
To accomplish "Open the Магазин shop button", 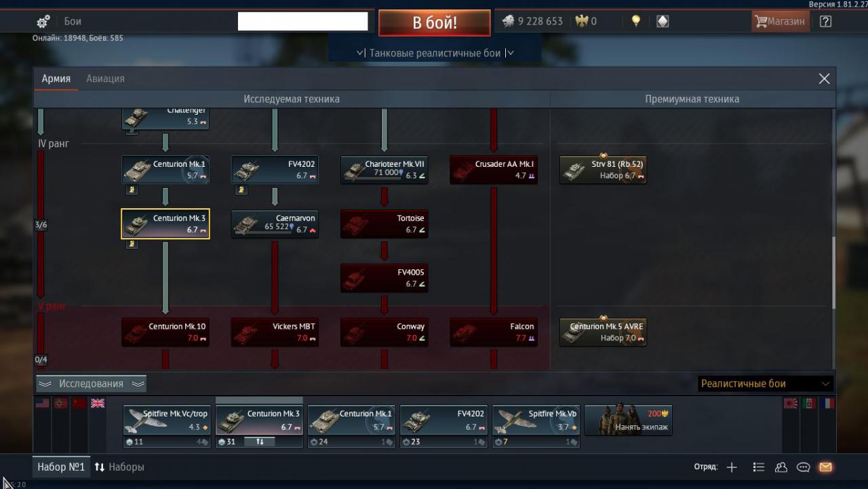I will click(x=780, y=21).
